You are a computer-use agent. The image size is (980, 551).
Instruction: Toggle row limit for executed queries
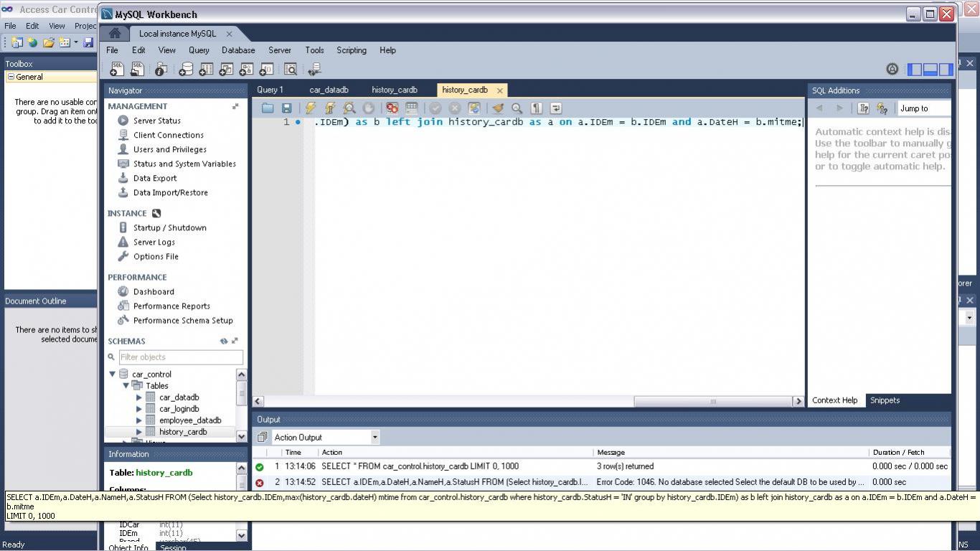coord(411,108)
